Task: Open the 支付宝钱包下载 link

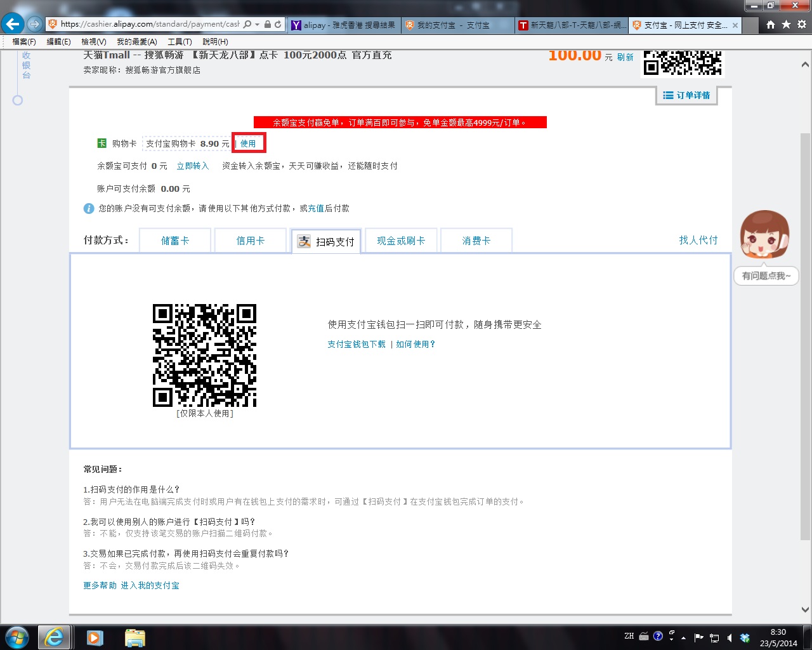Action: tap(356, 344)
